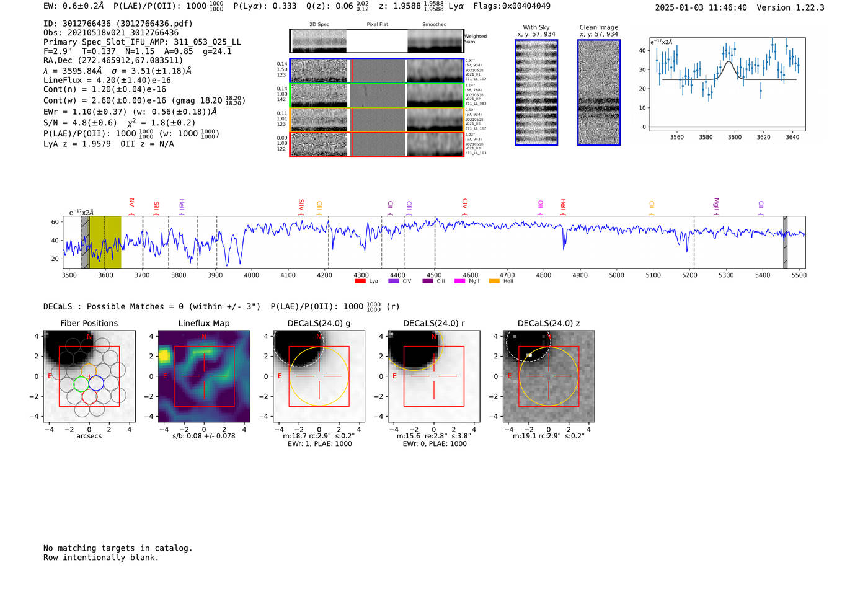
Task: Select the m:19.1 rc:2.9" caption under DECaLS z
Action: tap(549, 436)
